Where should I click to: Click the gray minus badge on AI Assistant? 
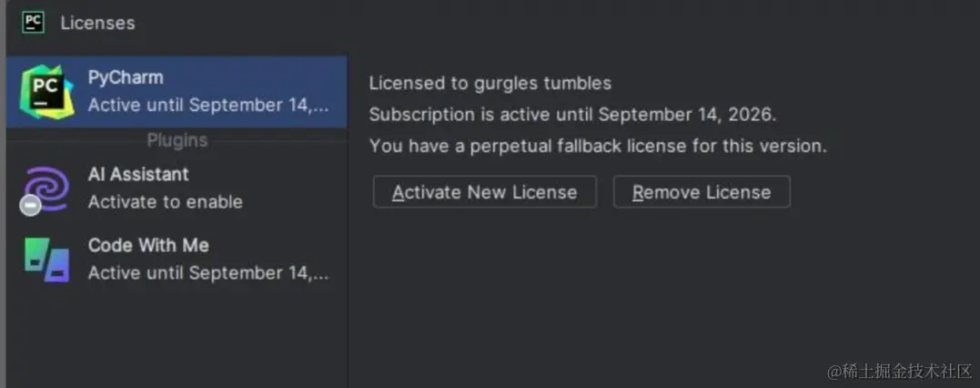pos(31,206)
